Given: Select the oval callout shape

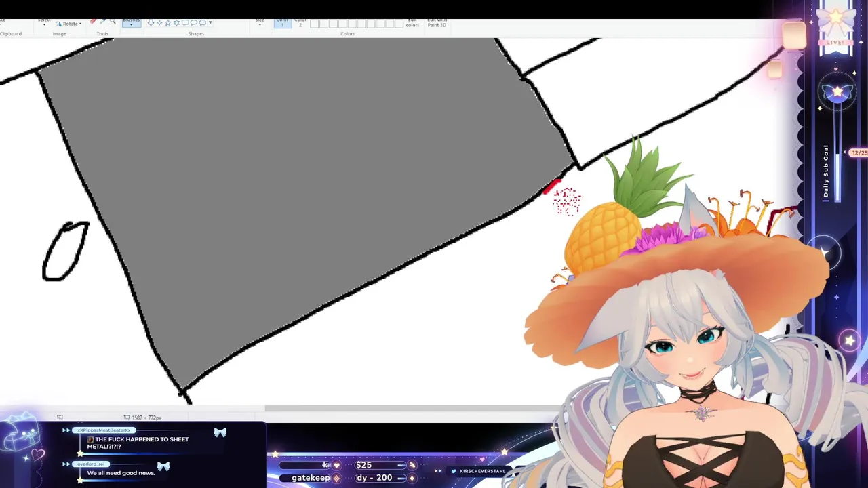Looking at the screenshot, I should pos(193,22).
